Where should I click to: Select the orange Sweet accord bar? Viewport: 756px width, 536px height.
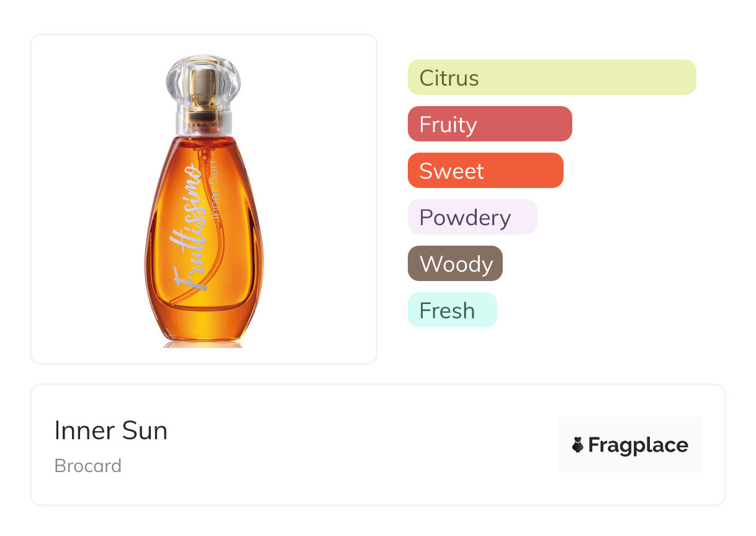pos(485,171)
